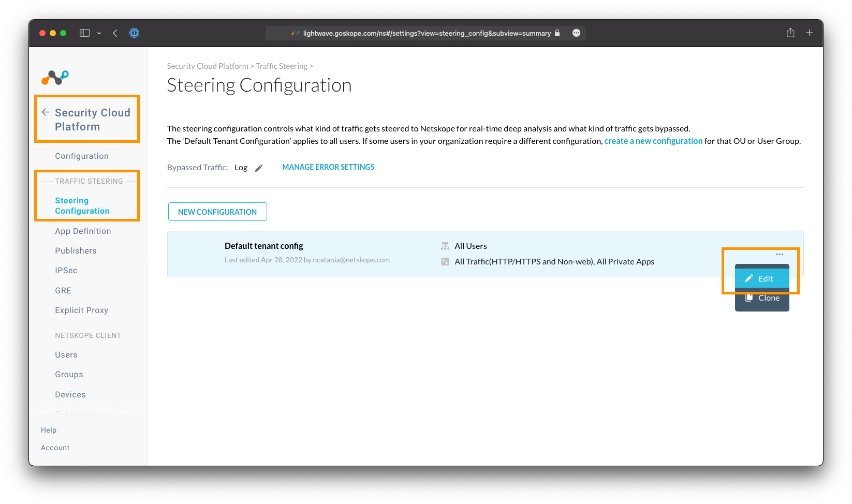Click the Netskope logo icon
The height and width of the screenshot is (504, 852).
pos(55,77)
